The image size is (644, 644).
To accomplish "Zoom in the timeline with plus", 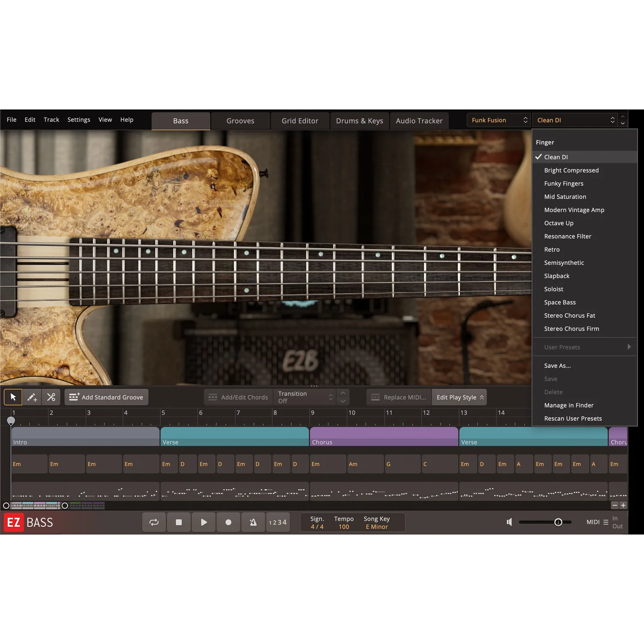I will click(623, 505).
